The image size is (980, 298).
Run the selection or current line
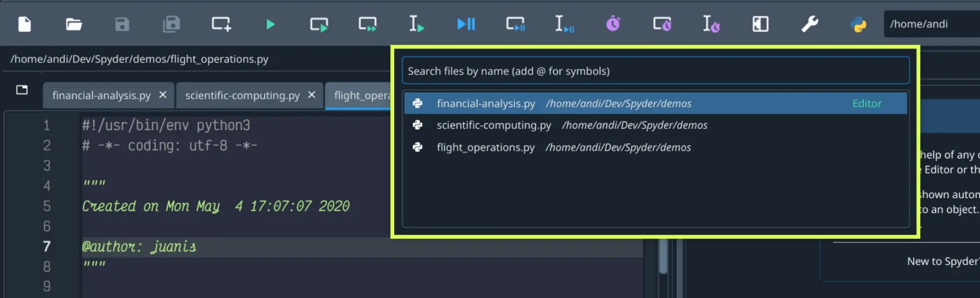click(x=416, y=24)
